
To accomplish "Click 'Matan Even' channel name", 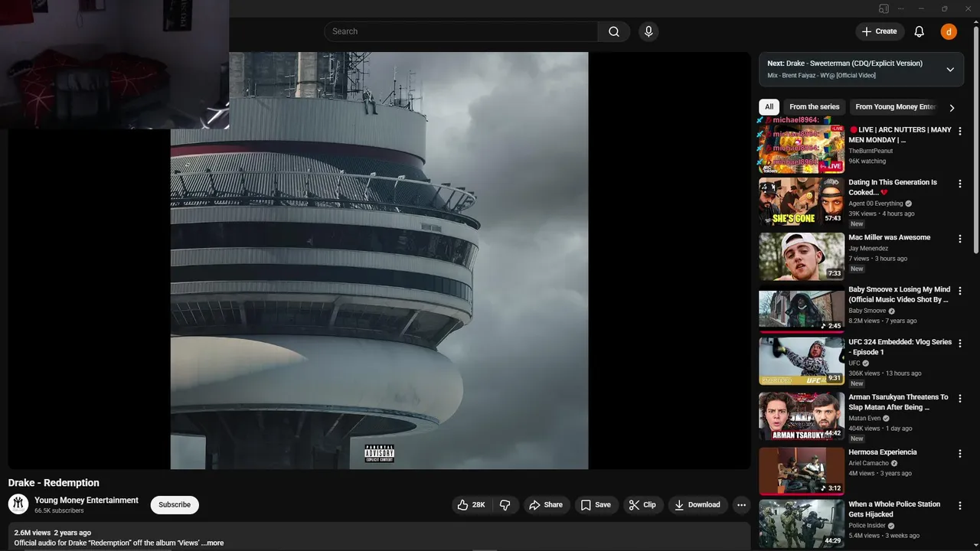I will tap(864, 419).
